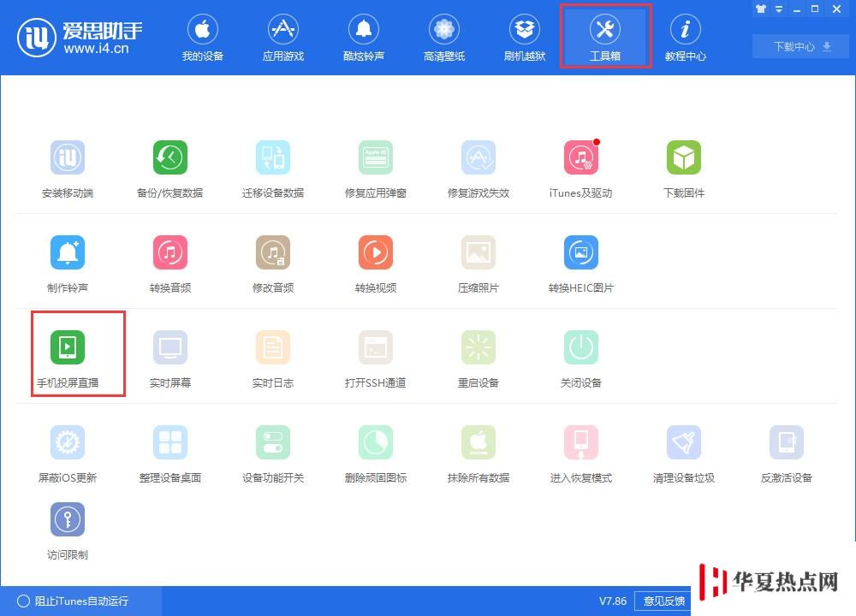Click 关闭设备 tool
856x616 pixels.
coord(581,359)
